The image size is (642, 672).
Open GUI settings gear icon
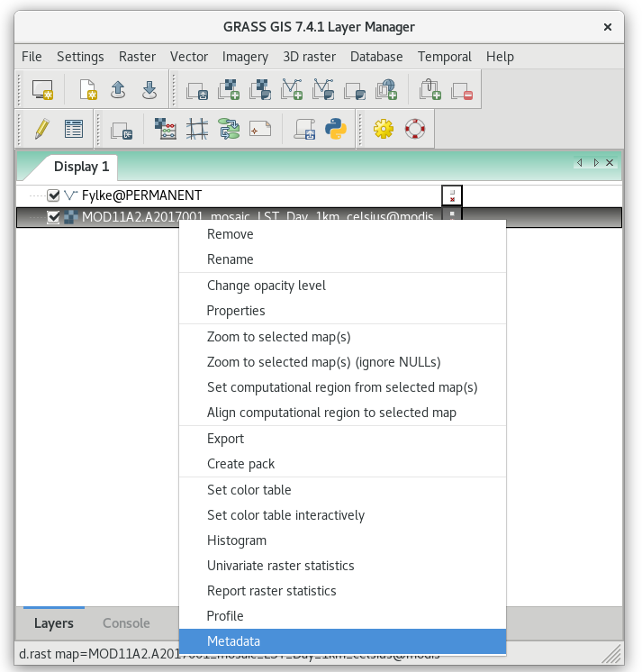click(x=384, y=129)
